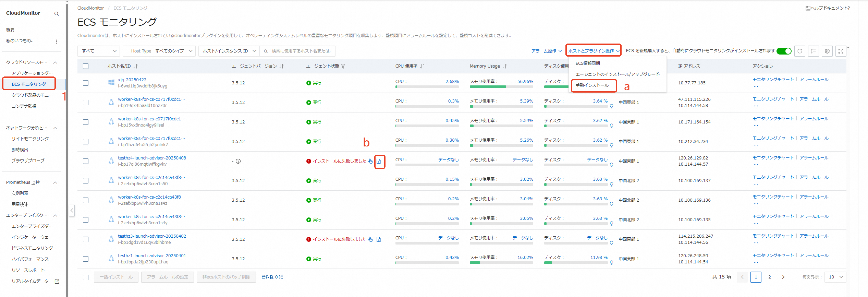Select checkbox for xjq-20250423 row

pos(86,83)
